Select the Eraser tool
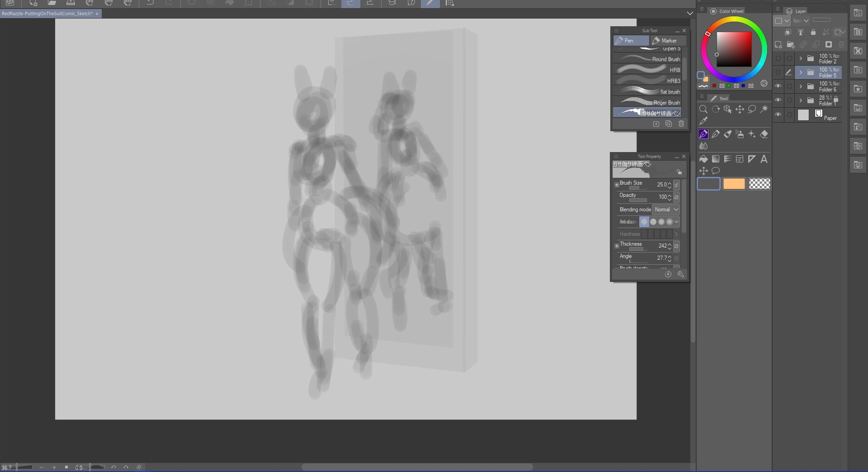The image size is (868, 472). pyautogui.click(x=764, y=134)
